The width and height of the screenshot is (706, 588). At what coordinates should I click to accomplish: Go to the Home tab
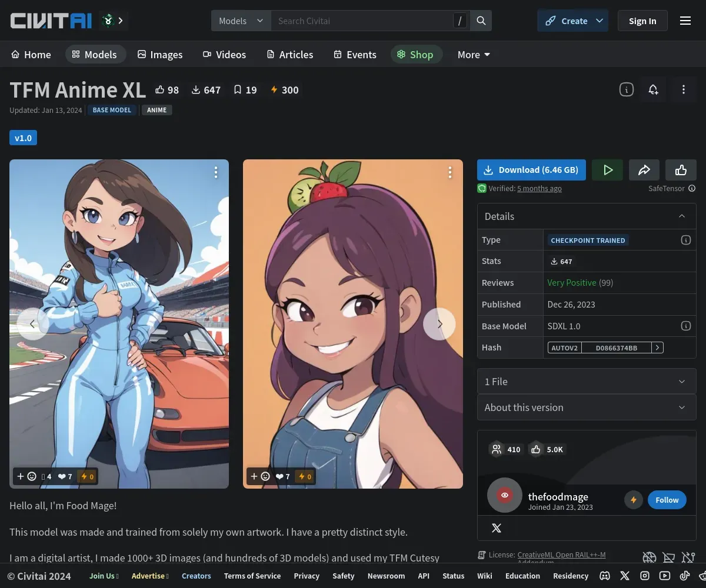pyautogui.click(x=31, y=54)
